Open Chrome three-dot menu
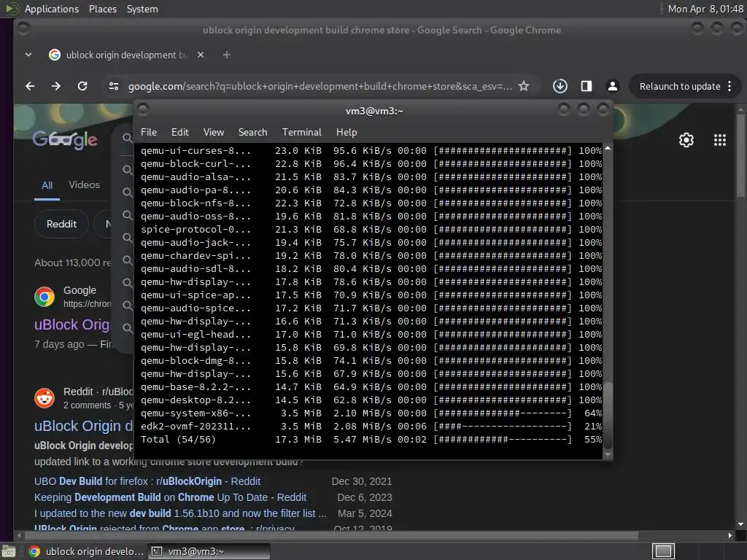 coord(729,86)
